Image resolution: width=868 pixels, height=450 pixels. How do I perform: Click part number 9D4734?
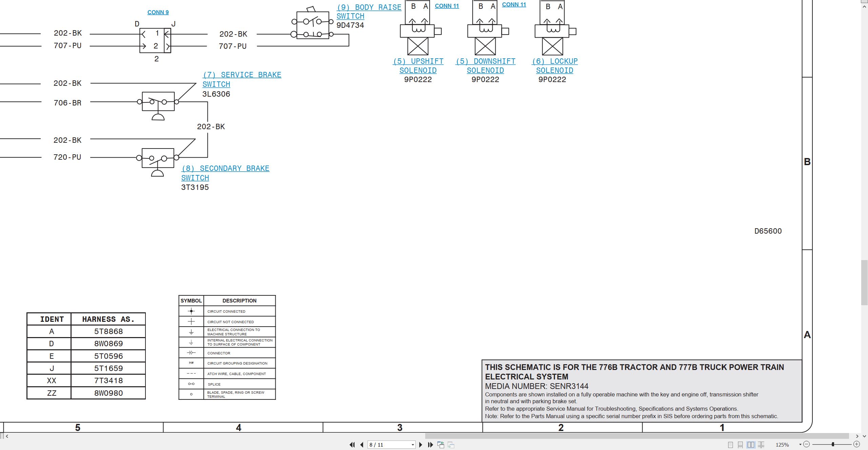[350, 25]
